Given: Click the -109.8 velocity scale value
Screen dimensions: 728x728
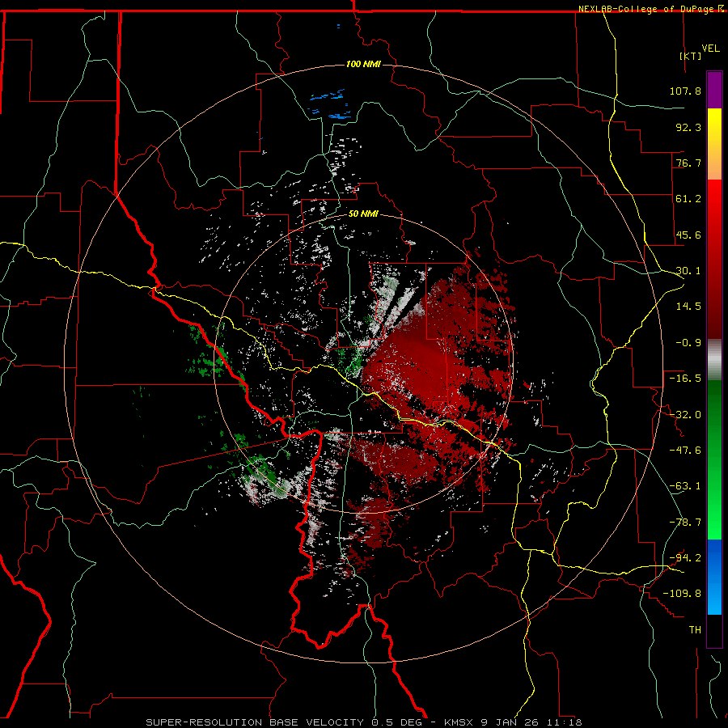Looking at the screenshot, I should point(682,594).
